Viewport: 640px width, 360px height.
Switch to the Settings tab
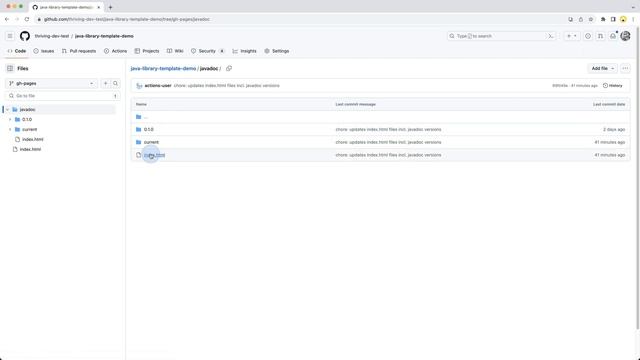coord(277,51)
